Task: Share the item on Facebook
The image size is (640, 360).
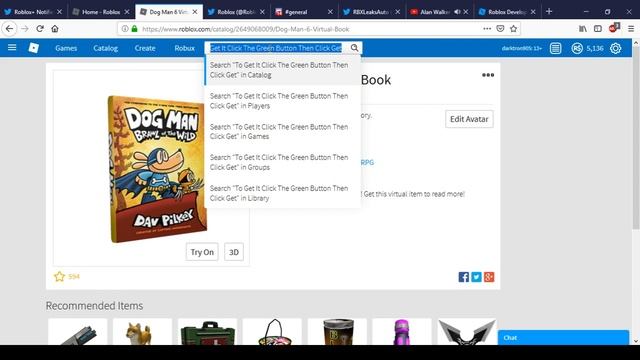Action: (464, 277)
